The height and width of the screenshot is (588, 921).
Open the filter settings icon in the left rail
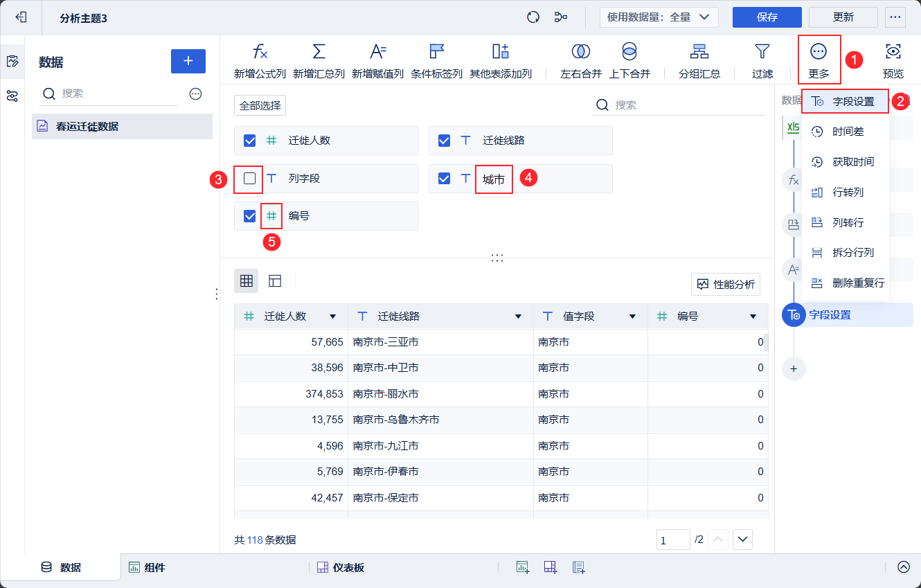pyautogui.click(x=12, y=96)
